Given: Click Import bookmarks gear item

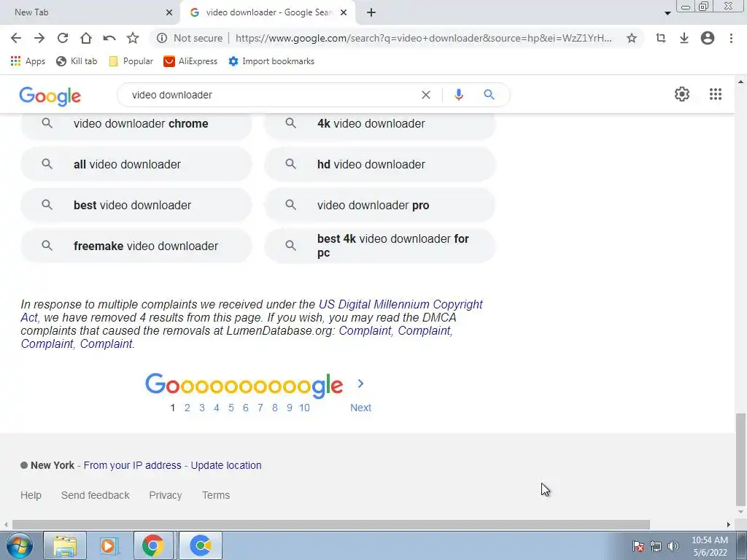Looking at the screenshot, I should point(271,61).
